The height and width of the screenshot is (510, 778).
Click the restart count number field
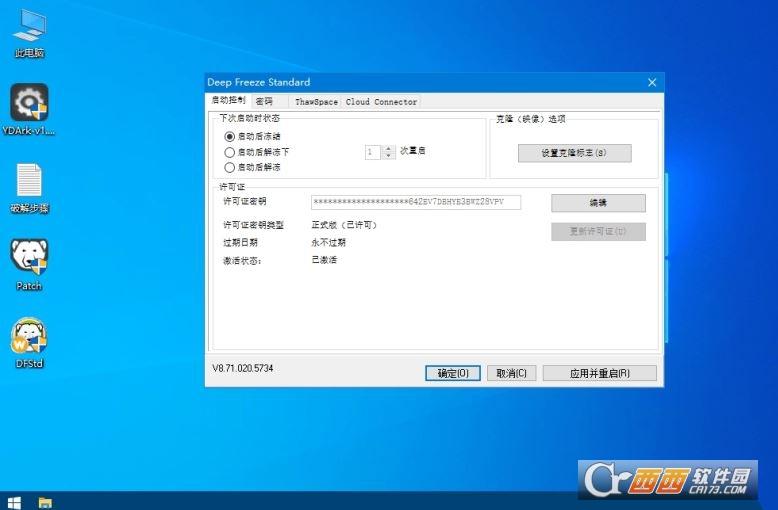tap(373, 152)
